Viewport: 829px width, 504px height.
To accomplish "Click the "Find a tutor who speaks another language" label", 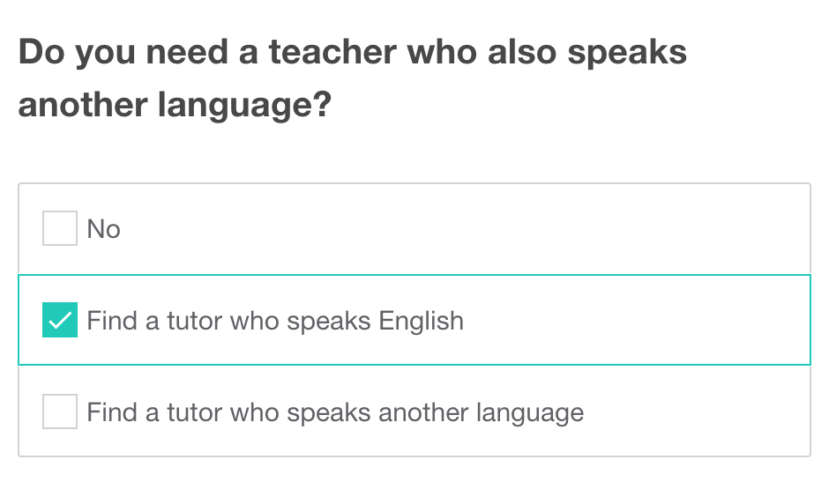I will pyautogui.click(x=335, y=412).
